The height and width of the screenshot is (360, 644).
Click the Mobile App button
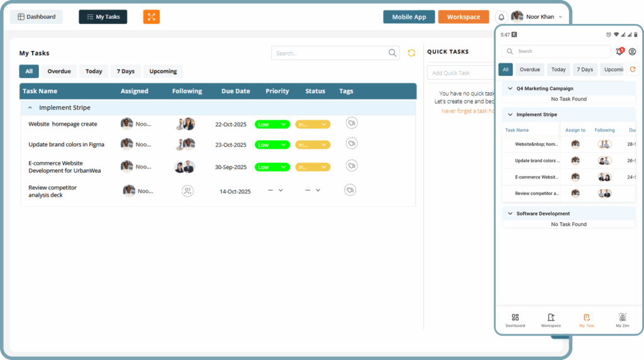[409, 17]
